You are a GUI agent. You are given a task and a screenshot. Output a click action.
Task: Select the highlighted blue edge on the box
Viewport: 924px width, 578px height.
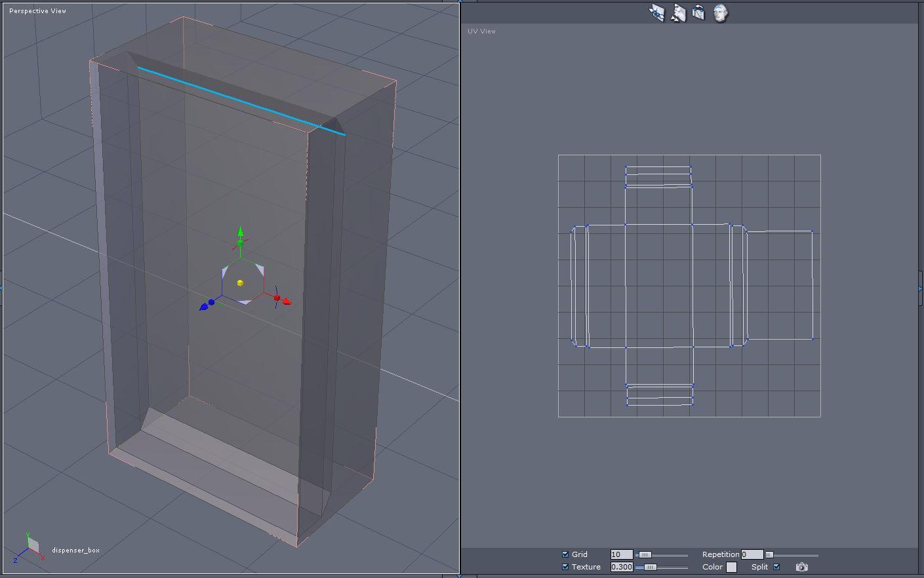(x=241, y=101)
